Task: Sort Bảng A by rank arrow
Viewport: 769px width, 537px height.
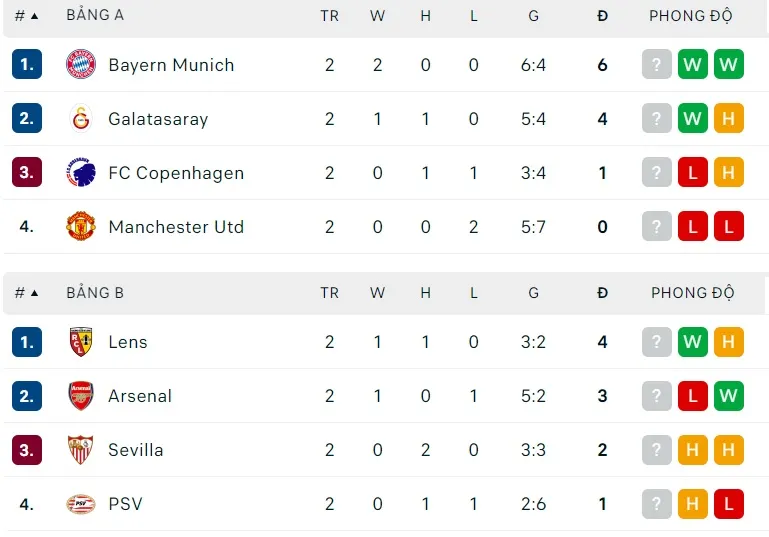Action: pyautogui.click(x=34, y=16)
